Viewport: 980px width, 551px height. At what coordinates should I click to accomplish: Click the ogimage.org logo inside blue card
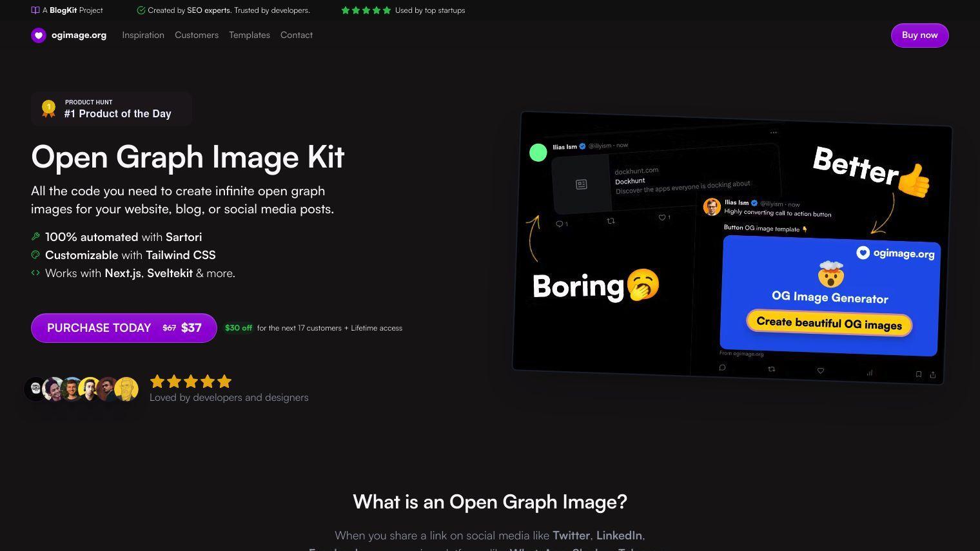point(896,253)
